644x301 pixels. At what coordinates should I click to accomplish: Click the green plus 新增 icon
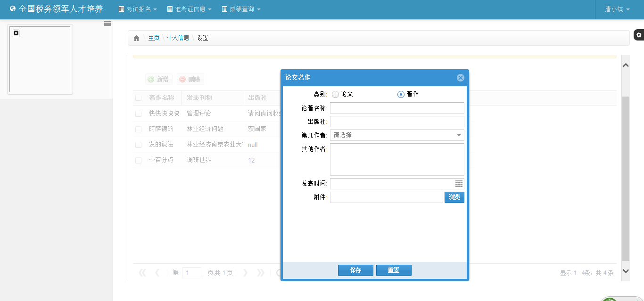click(151, 80)
